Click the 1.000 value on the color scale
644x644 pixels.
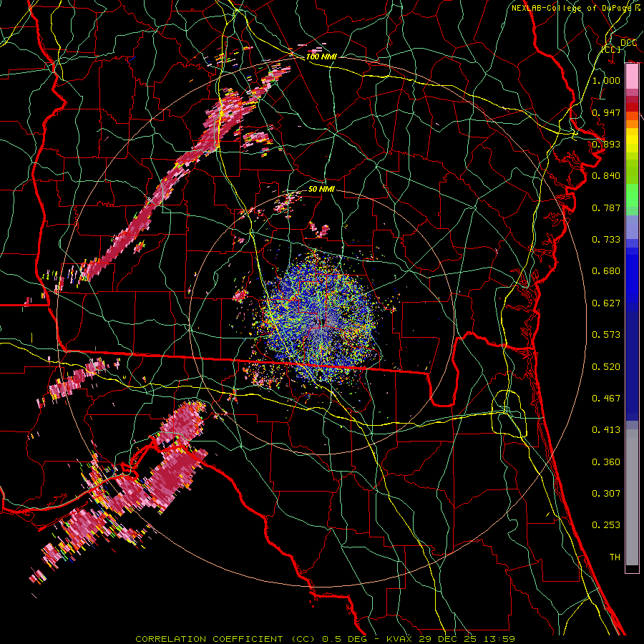(x=606, y=80)
